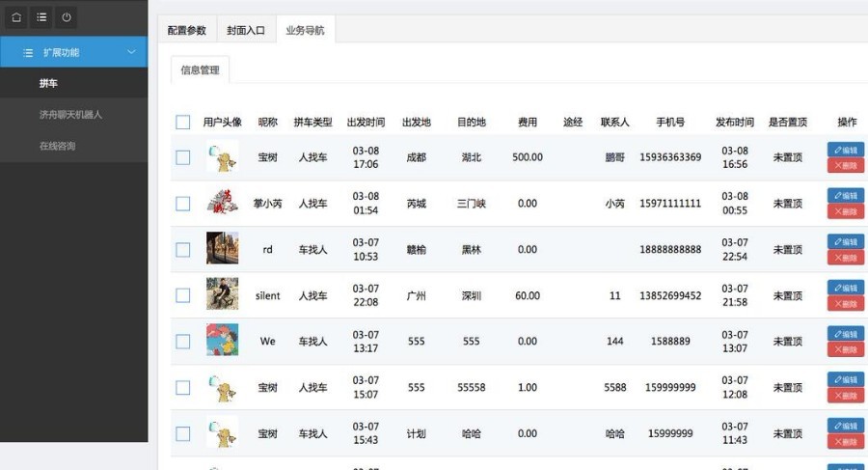This screenshot has width=868, height=470.
Task: Open We's avatar thumbnail
Action: 223,340
